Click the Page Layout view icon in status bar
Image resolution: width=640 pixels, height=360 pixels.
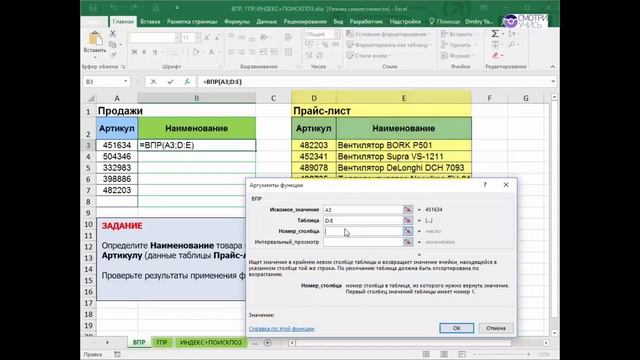click(444, 354)
